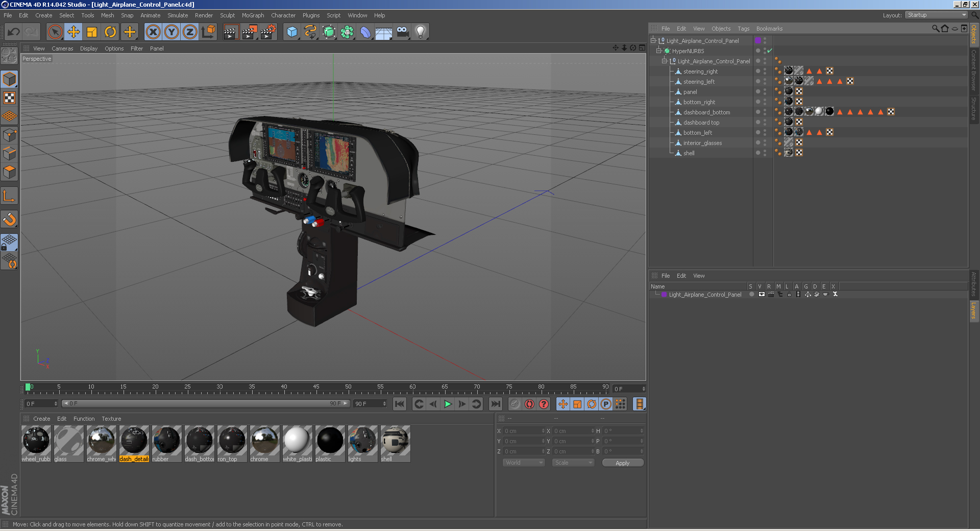Enable Polygons mode
Image resolution: width=980 pixels, height=531 pixels.
[x=9, y=172]
